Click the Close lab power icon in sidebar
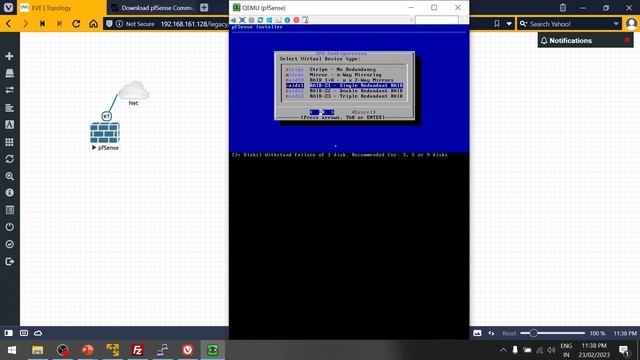This screenshot has height=360, width=640. [x=9, y=227]
